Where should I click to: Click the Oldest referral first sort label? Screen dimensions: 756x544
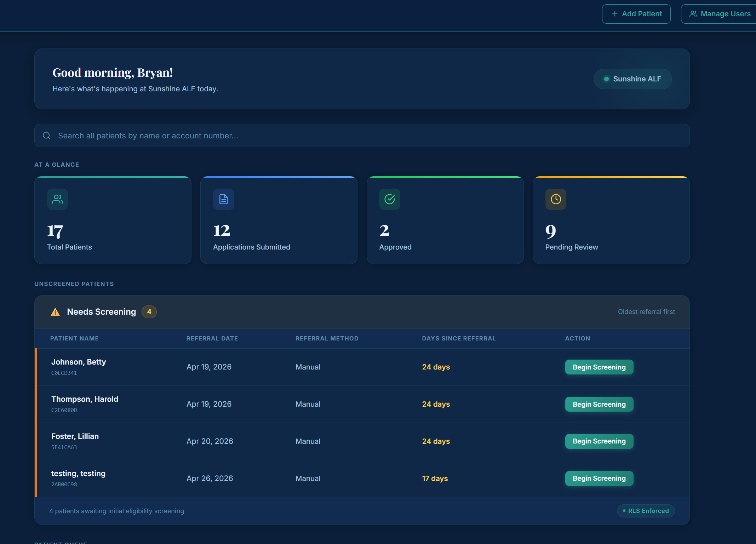646,312
